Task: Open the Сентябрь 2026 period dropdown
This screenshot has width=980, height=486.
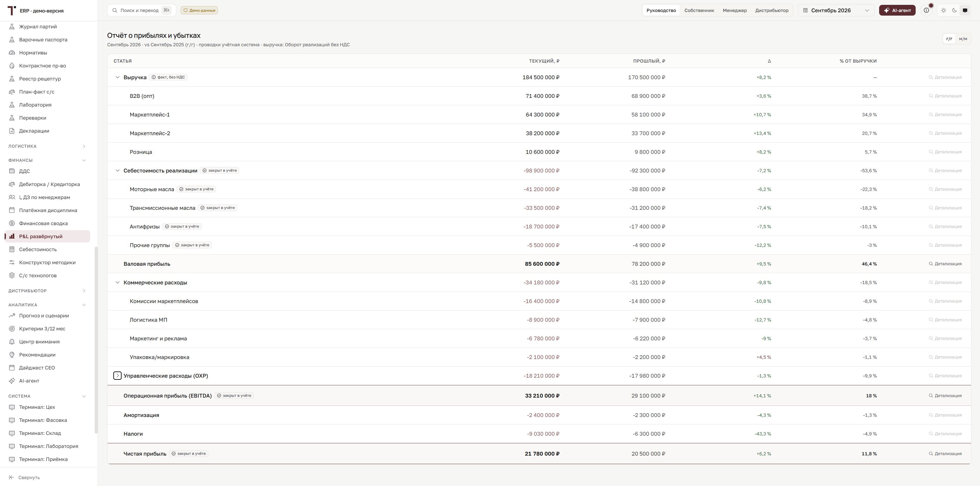Action: point(836,10)
